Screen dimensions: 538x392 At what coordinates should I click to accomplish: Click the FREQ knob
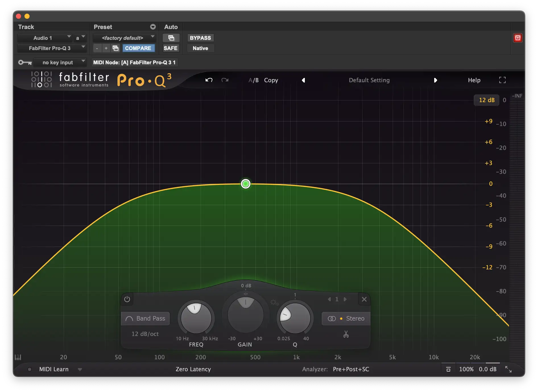click(196, 318)
